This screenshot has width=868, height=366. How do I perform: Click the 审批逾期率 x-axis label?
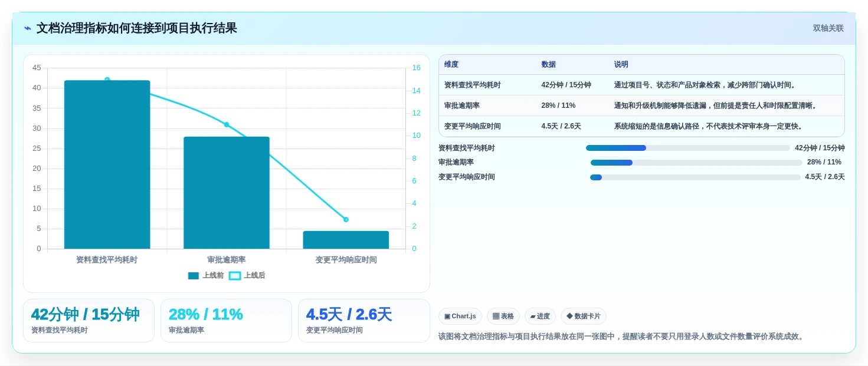pyautogui.click(x=227, y=260)
